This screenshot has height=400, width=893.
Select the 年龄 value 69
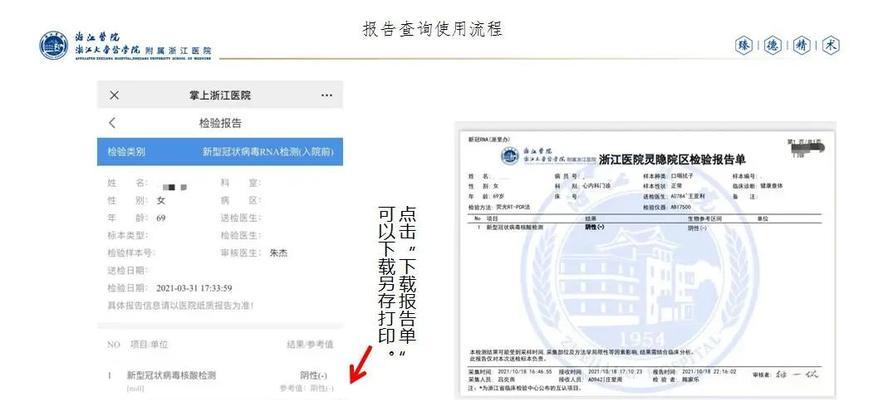point(161,218)
